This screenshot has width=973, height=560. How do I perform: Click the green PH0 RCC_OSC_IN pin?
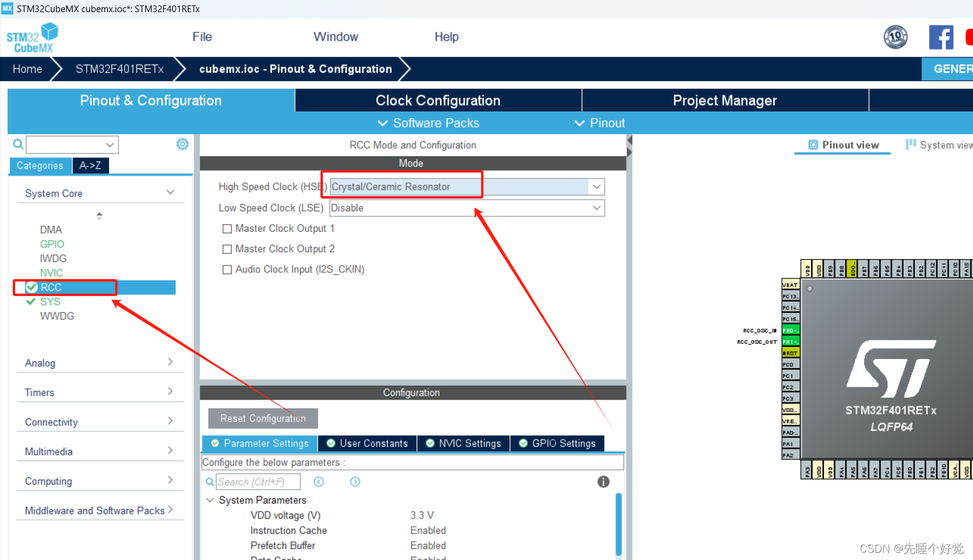point(791,331)
